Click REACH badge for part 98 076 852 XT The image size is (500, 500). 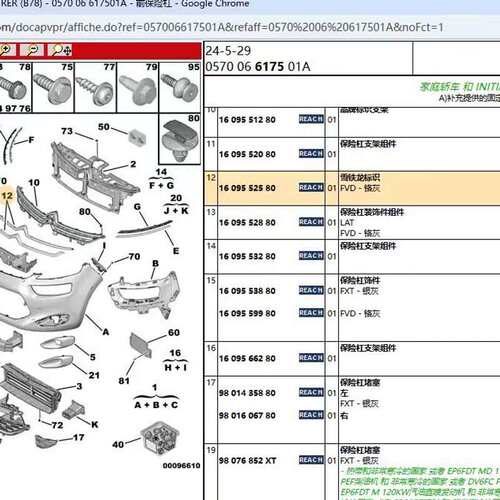point(311,460)
